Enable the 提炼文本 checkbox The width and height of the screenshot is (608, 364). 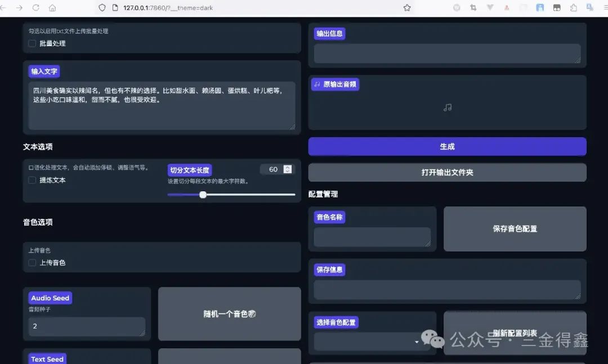[32, 180]
